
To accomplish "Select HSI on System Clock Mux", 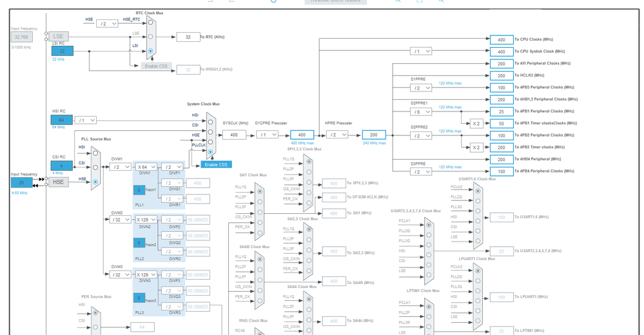I will click(x=210, y=122).
